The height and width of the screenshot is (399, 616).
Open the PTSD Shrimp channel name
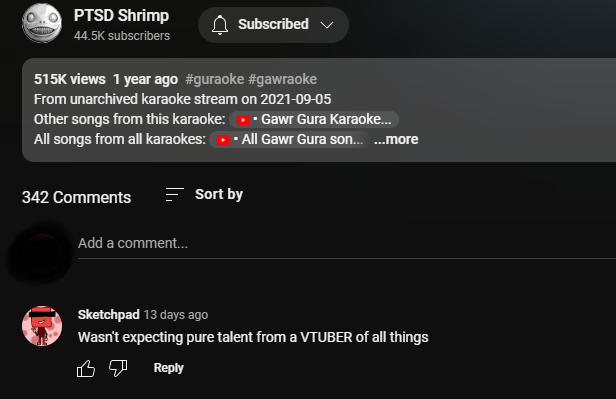[121, 16]
